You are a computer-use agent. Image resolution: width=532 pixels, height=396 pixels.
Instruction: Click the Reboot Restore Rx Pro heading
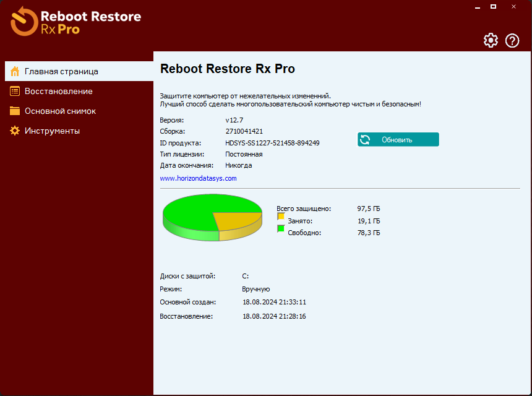[227, 69]
